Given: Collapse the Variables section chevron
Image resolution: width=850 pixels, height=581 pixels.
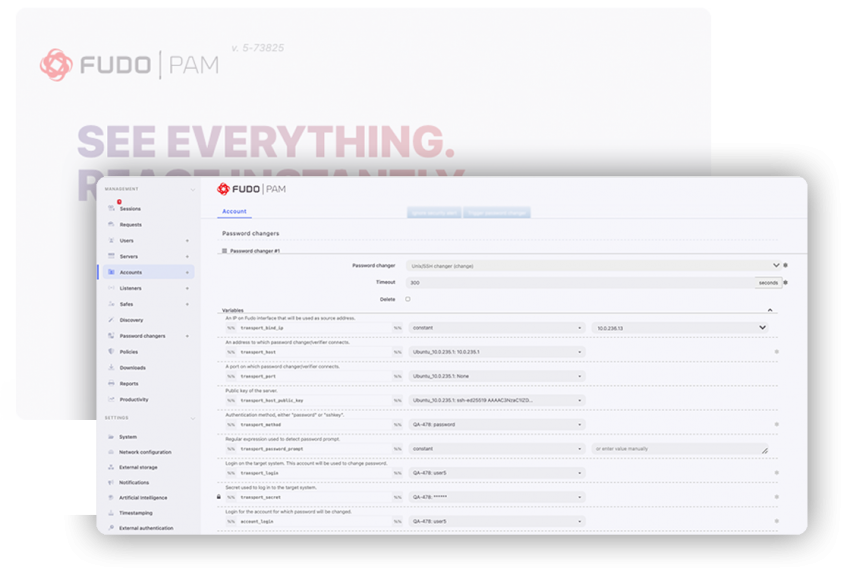Looking at the screenshot, I should (x=770, y=311).
